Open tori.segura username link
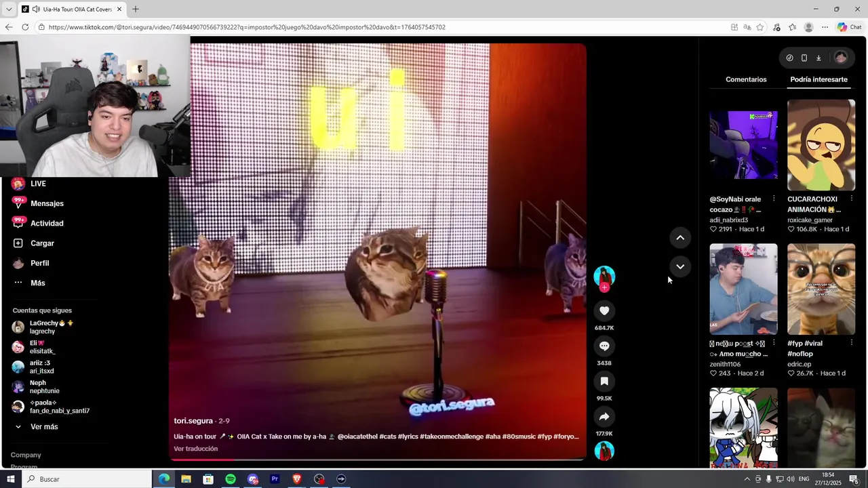This screenshot has width=868, height=488. click(193, 421)
